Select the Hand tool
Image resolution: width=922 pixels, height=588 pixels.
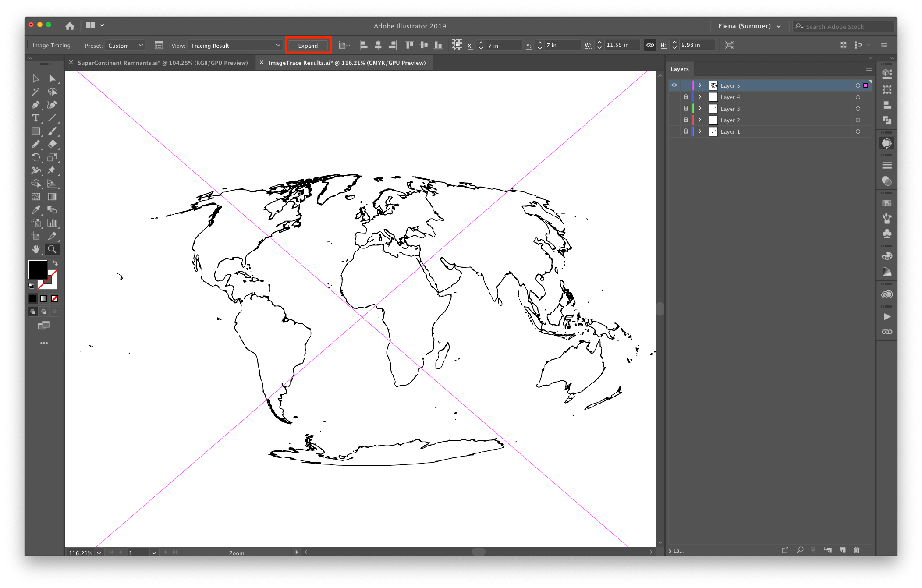pyautogui.click(x=35, y=249)
